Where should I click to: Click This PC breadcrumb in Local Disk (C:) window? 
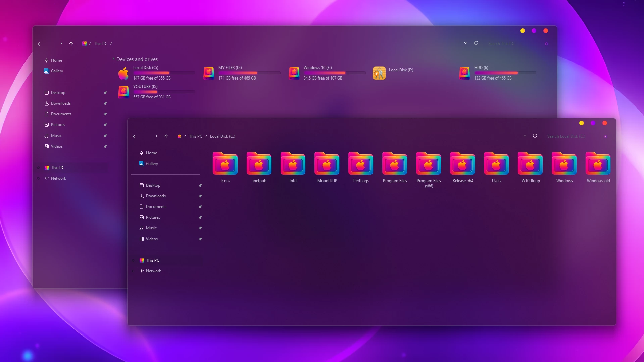coord(195,136)
